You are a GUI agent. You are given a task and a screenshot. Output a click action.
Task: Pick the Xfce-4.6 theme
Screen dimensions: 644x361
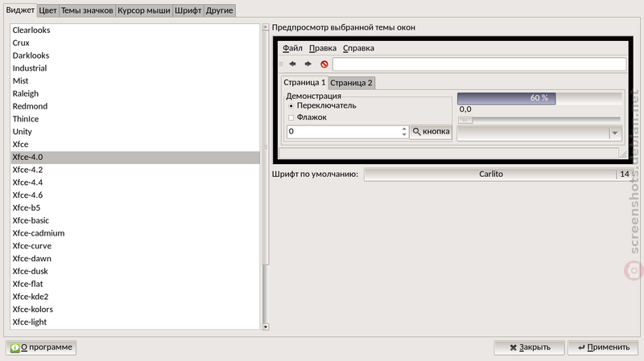pos(135,195)
